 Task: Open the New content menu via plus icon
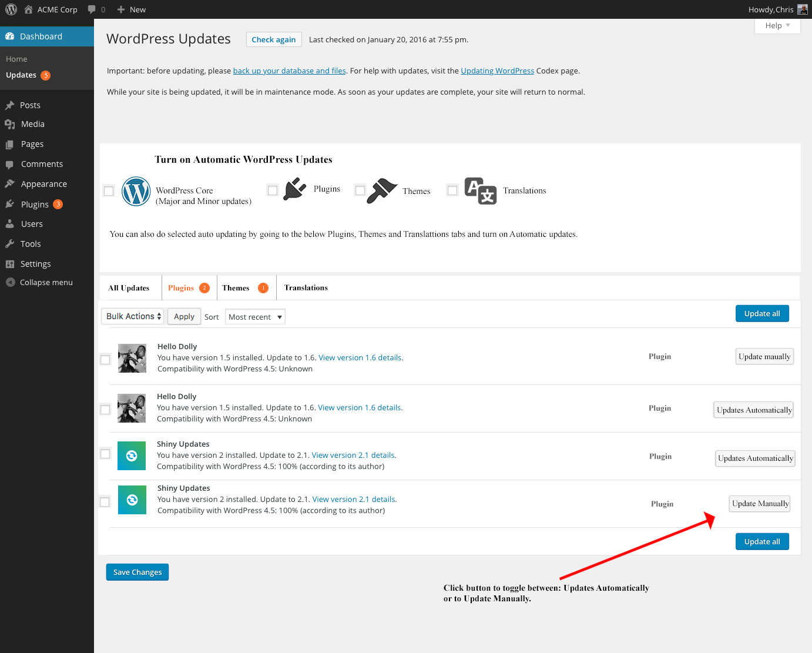[x=120, y=9]
